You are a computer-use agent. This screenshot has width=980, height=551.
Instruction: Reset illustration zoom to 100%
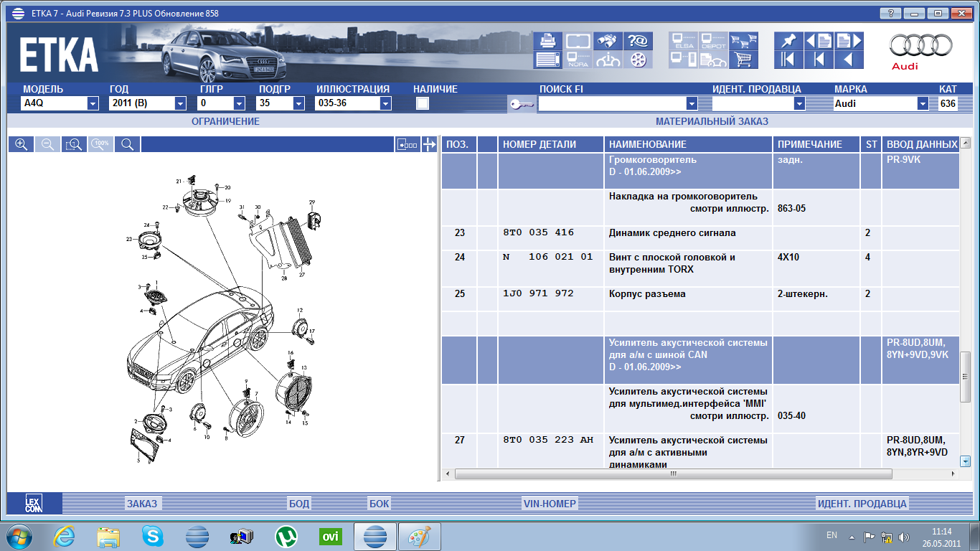pos(100,144)
